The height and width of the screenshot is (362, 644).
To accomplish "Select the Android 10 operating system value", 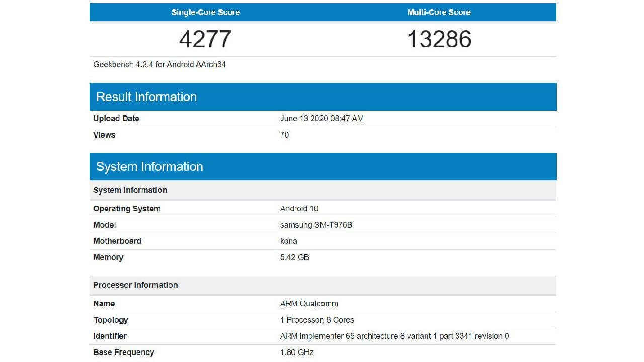I will 299,209.
